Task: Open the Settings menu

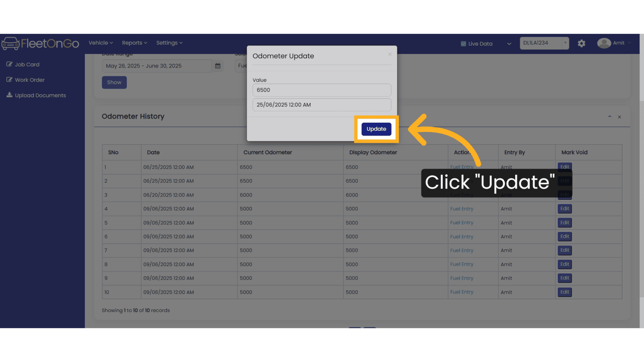Action: point(169,43)
